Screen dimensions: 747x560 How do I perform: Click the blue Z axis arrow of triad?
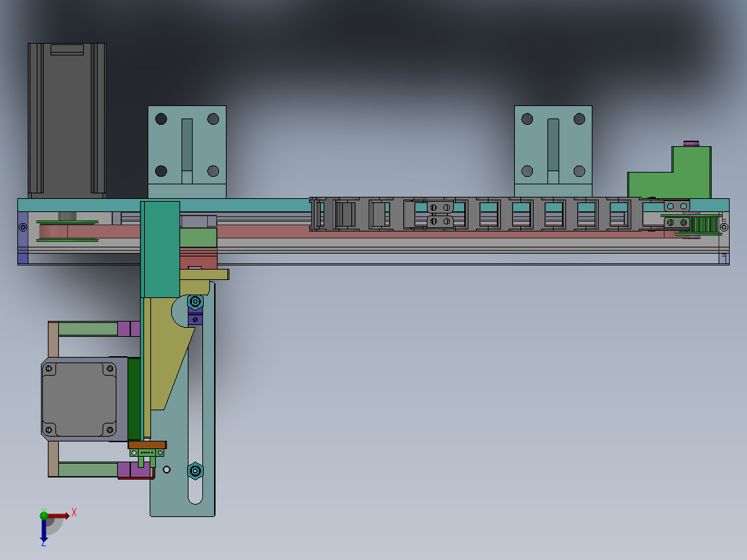pos(44,530)
